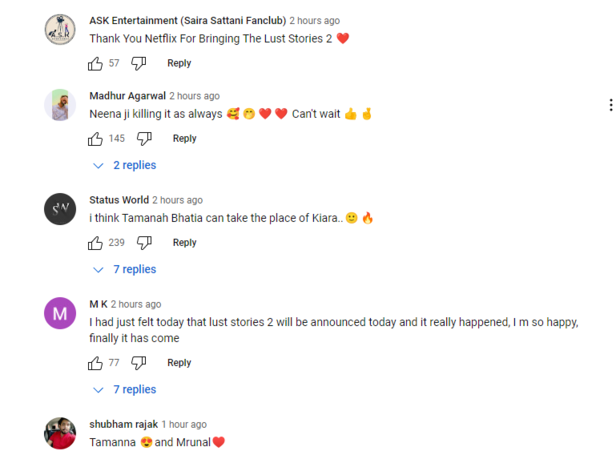Expand 2 replies under Madhur Agarwal
The height and width of the screenshot is (451, 616).
click(125, 165)
